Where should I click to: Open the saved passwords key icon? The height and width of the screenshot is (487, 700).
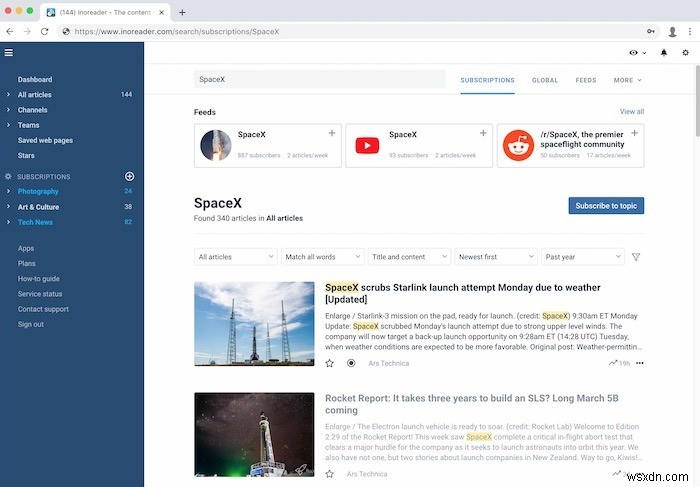[651, 31]
